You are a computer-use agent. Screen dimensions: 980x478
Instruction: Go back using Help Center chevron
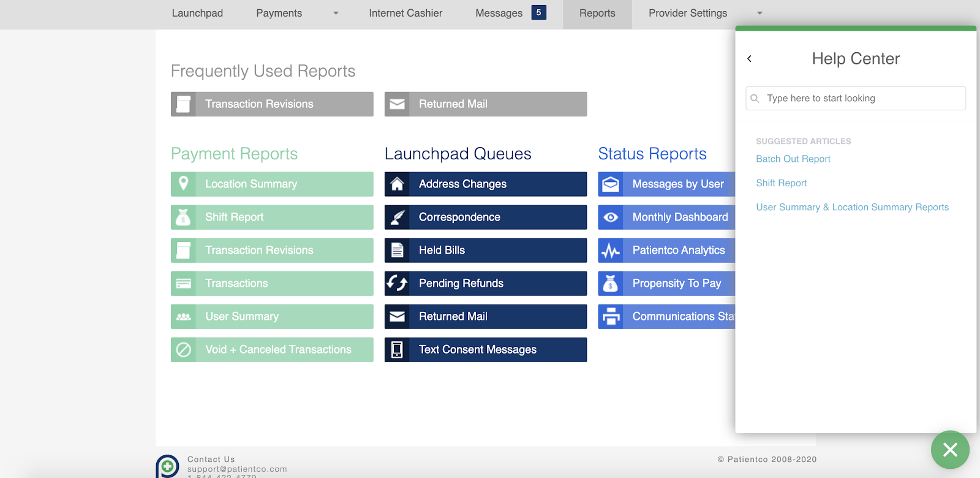pos(749,59)
